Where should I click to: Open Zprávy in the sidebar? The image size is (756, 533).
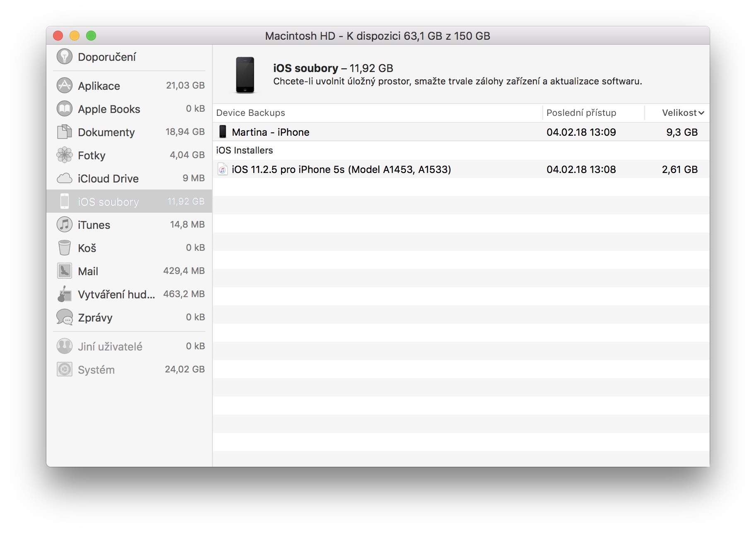tap(129, 317)
